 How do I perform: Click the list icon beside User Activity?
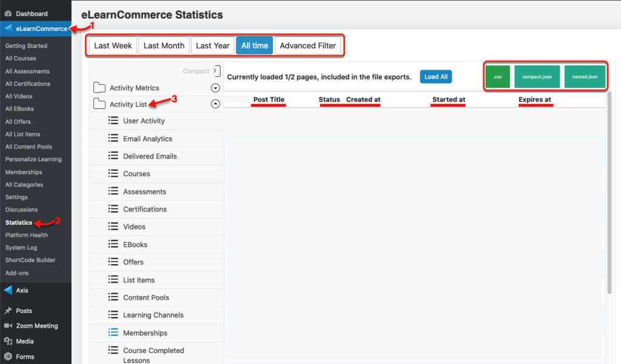tap(113, 121)
